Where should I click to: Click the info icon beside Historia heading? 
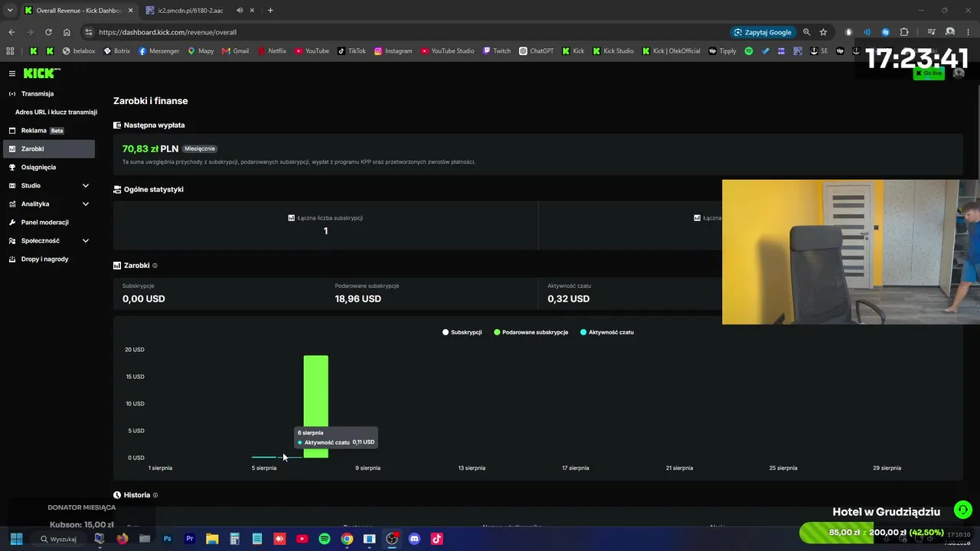[x=155, y=495]
